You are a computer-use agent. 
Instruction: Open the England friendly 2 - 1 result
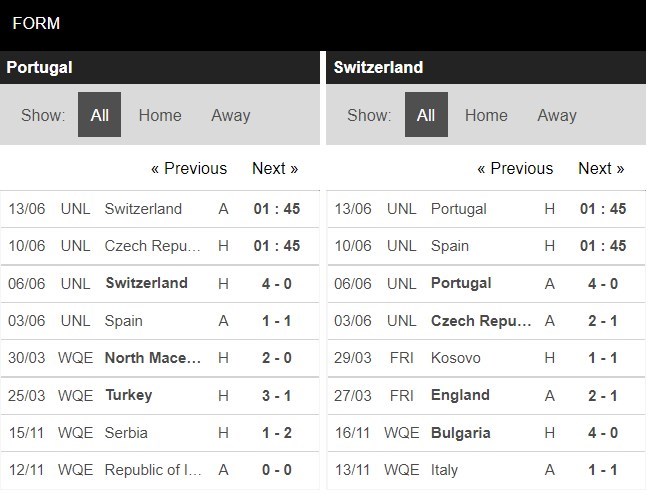pyautogui.click(x=486, y=396)
